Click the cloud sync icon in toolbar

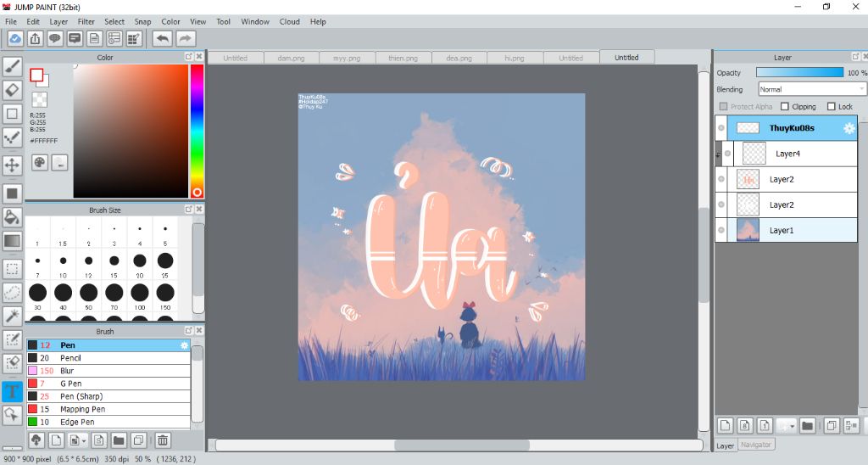coord(15,38)
